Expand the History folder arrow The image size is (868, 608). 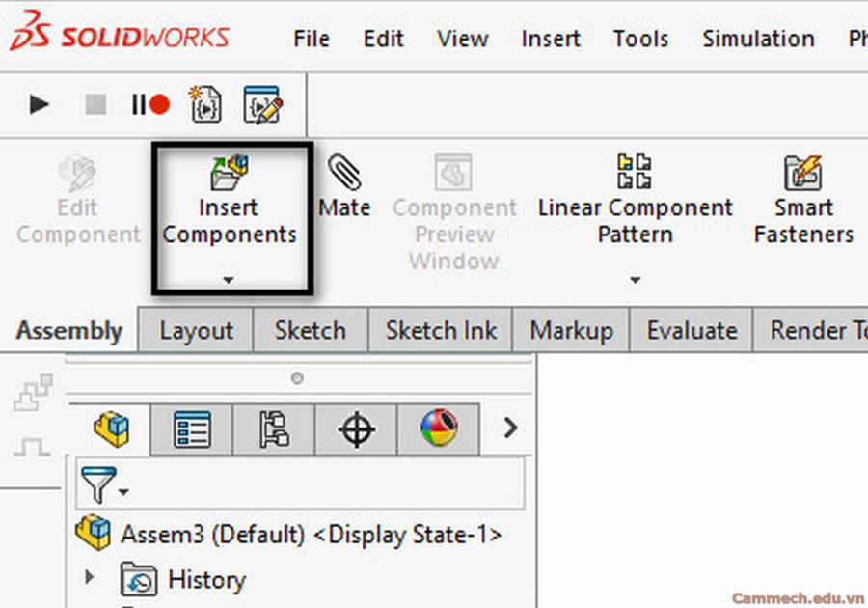point(89,577)
